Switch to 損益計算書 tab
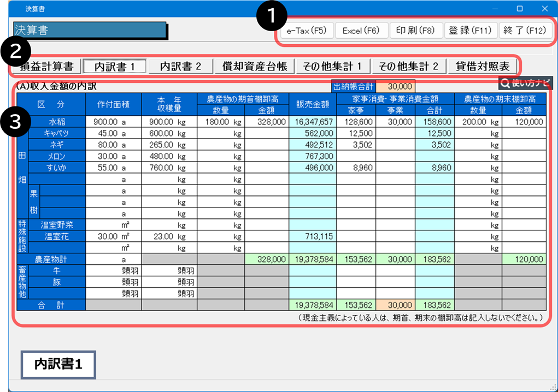This screenshot has height=392, width=558. 46,67
